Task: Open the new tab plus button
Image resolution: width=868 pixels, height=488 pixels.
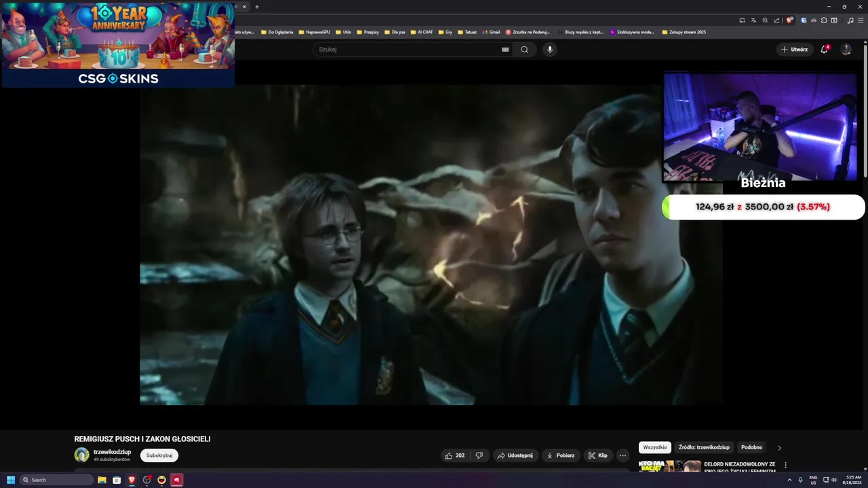Action: [x=256, y=7]
